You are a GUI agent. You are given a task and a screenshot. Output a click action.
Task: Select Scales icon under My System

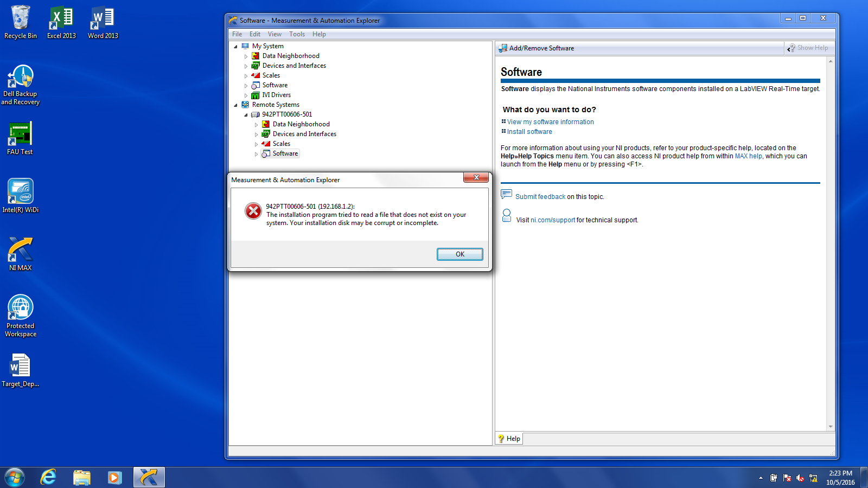(256, 75)
